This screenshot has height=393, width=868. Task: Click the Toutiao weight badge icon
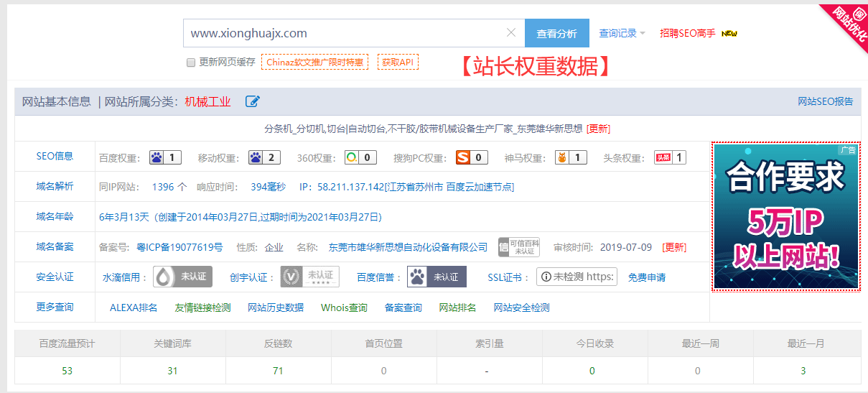[669, 158]
